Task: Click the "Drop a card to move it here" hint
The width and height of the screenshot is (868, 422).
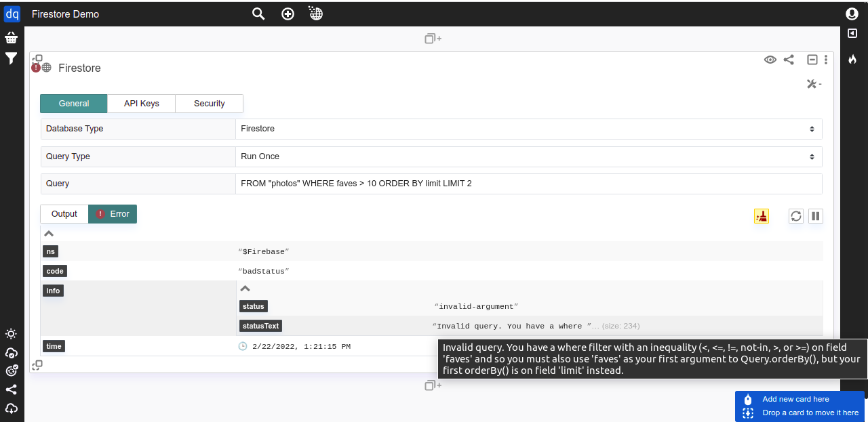Action: point(811,413)
